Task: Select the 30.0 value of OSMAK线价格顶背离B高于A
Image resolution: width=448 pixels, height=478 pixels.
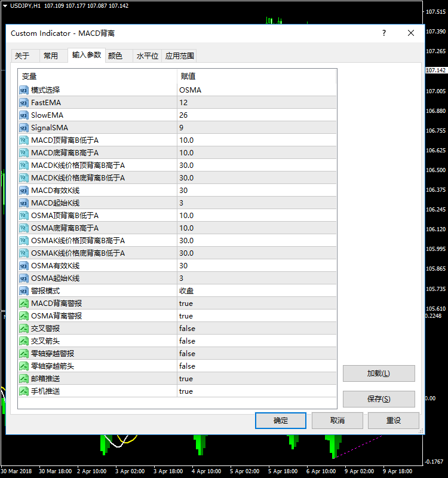Action: pos(257,241)
